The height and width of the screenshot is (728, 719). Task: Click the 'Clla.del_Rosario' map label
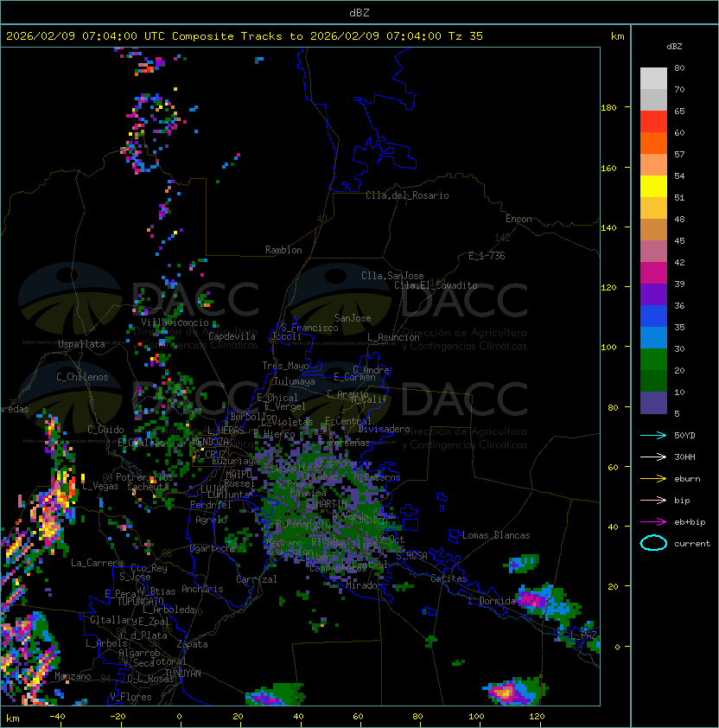tap(407, 195)
